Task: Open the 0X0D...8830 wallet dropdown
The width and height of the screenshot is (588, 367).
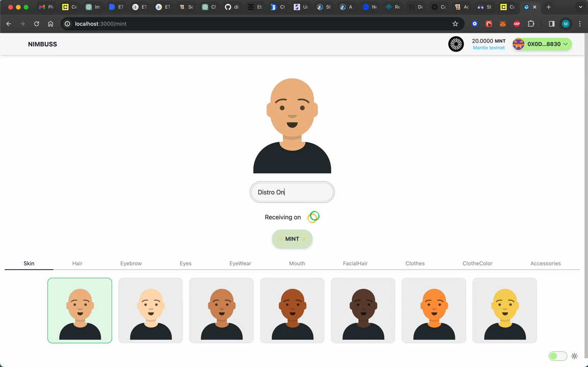Action: 542,44
